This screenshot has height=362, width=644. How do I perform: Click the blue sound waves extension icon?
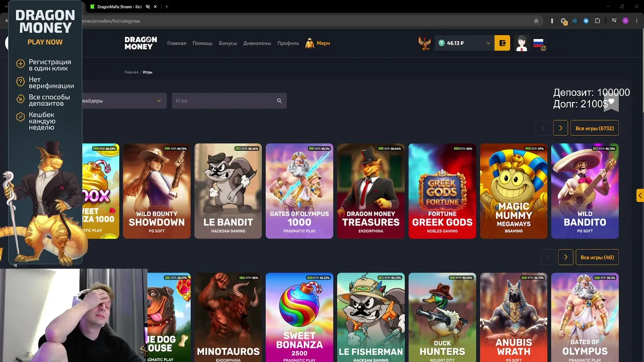575,21
